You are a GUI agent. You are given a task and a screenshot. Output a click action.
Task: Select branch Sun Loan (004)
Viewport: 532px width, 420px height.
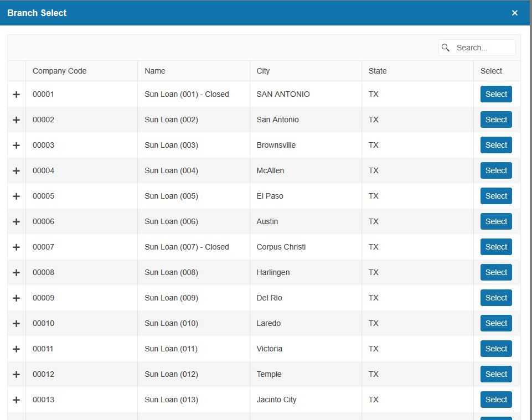[x=496, y=170]
